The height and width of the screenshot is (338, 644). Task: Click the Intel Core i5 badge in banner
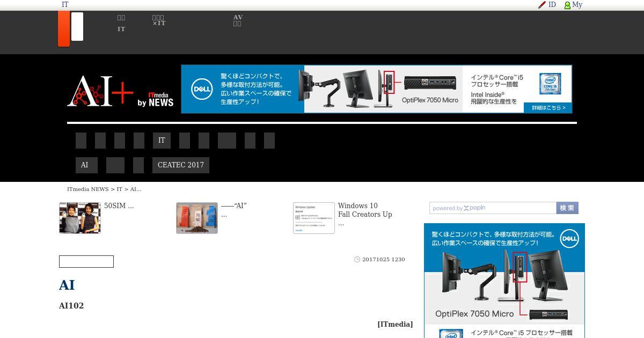point(550,84)
